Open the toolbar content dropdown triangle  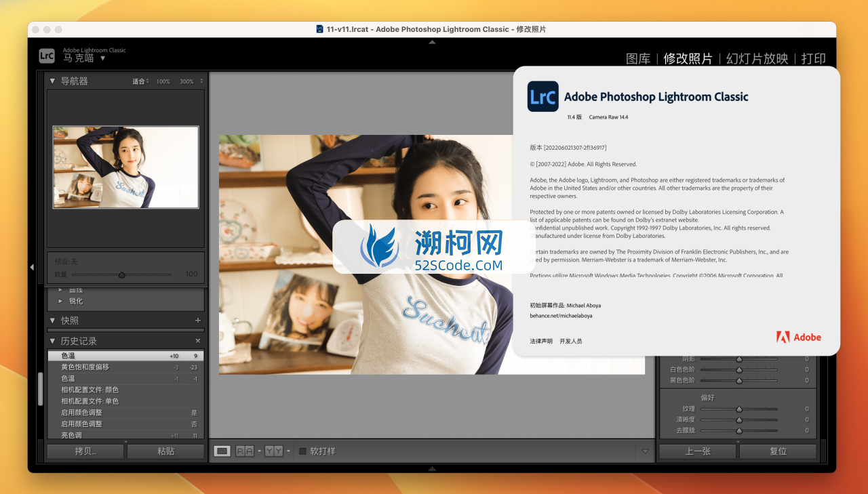645,451
